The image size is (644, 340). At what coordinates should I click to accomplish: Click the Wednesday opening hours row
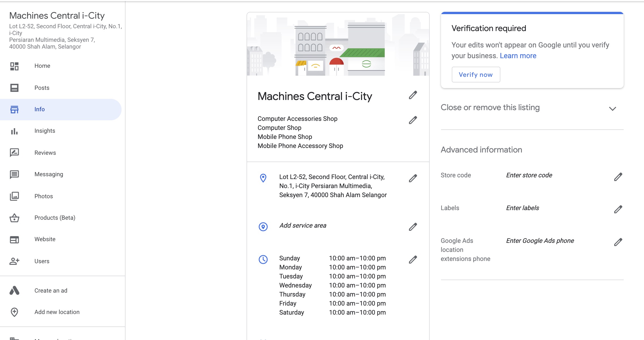tap(332, 285)
